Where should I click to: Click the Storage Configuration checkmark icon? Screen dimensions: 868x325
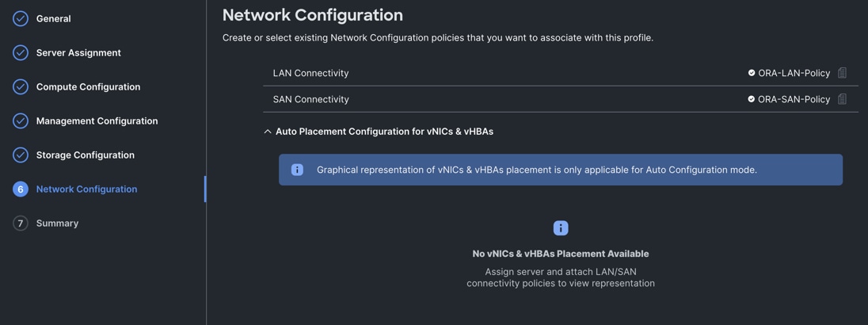tap(21, 155)
